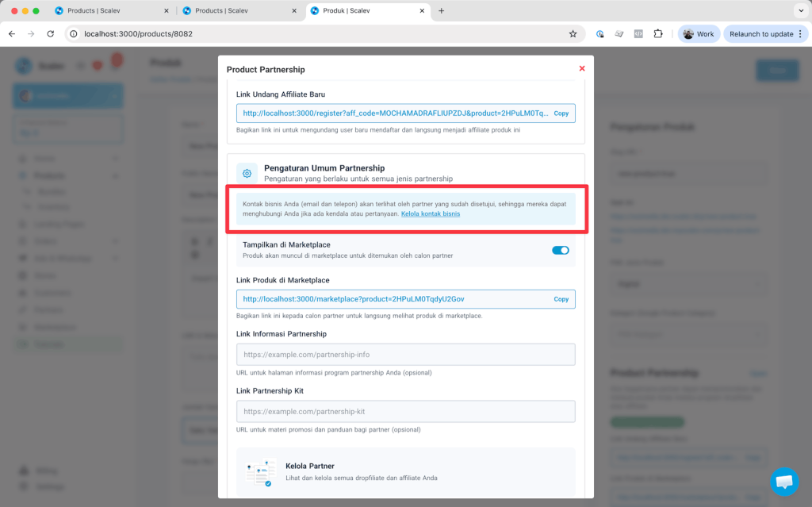The width and height of the screenshot is (812, 507).
Task: Click the Pengaturan Umum Partnership gear icon
Action: (247, 173)
